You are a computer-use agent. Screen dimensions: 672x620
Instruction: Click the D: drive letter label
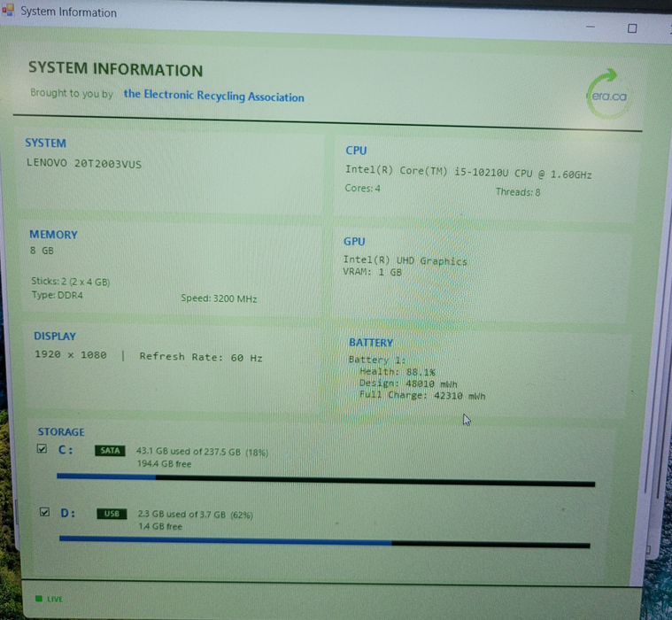[x=67, y=513]
